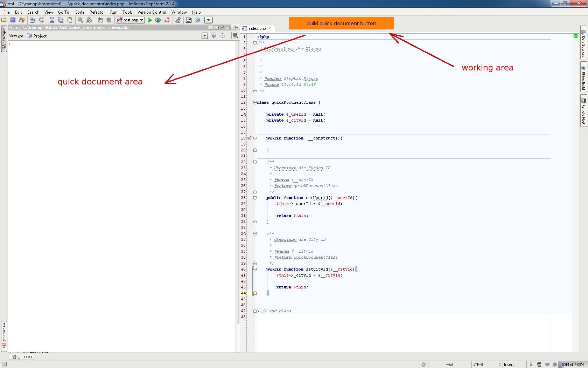Collapse the setUserid fold marker on line 28
This screenshot has height=368, width=588.
pos(255,198)
